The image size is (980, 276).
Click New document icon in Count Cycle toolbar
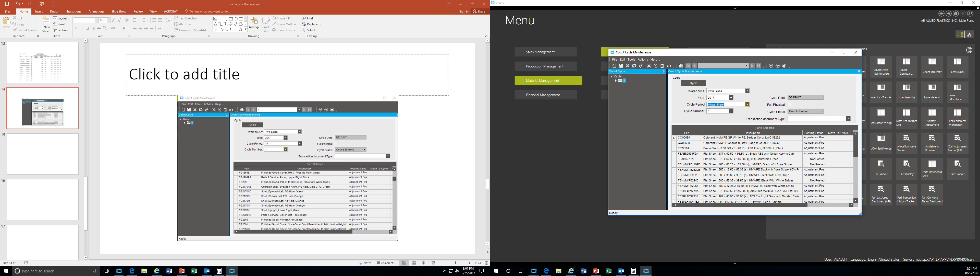tap(614, 66)
